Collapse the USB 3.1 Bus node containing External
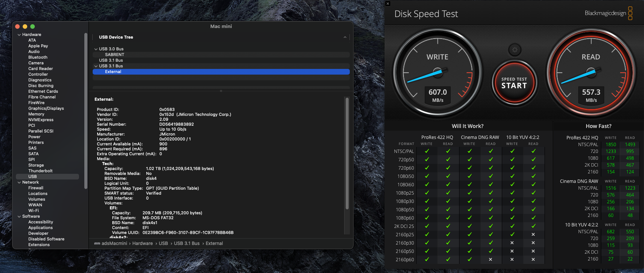The image size is (644, 273). (96, 66)
